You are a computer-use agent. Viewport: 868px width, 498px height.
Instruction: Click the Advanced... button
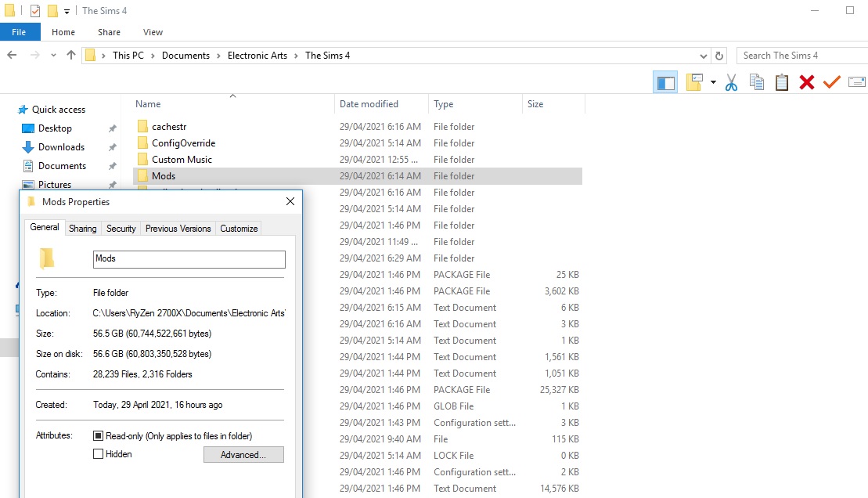[243, 455]
